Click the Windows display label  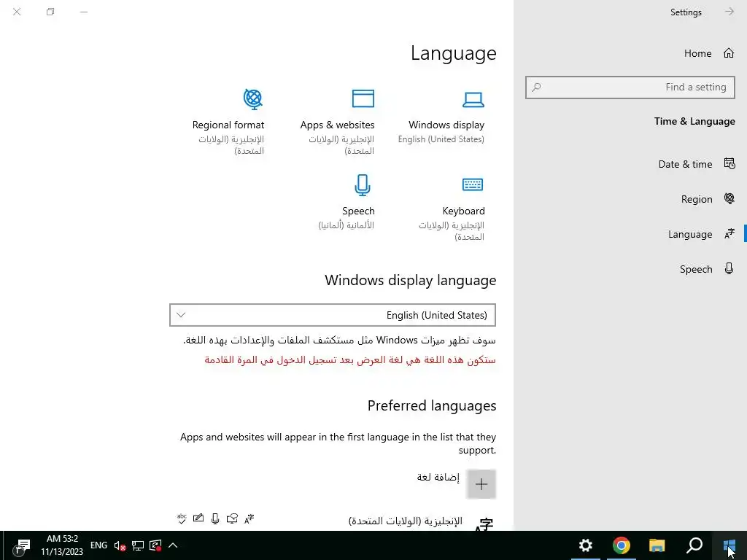point(446,125)
